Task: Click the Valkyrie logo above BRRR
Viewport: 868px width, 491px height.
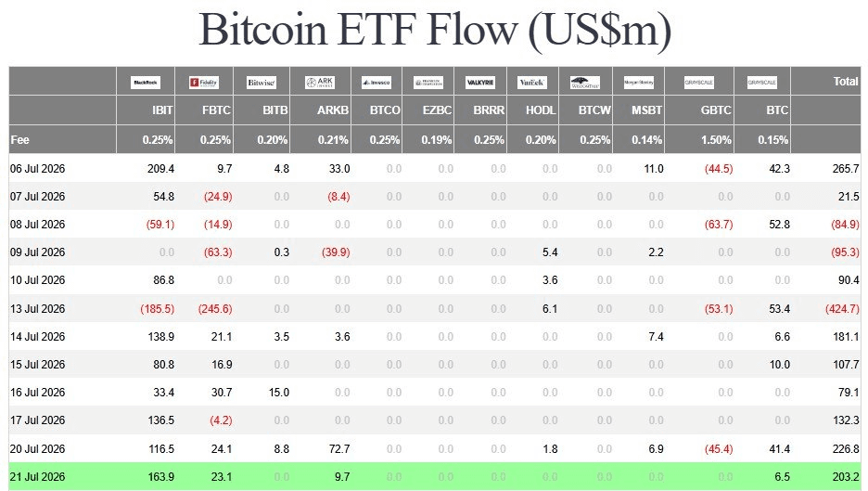Action: pyautogui.click(x=480, y=83)
